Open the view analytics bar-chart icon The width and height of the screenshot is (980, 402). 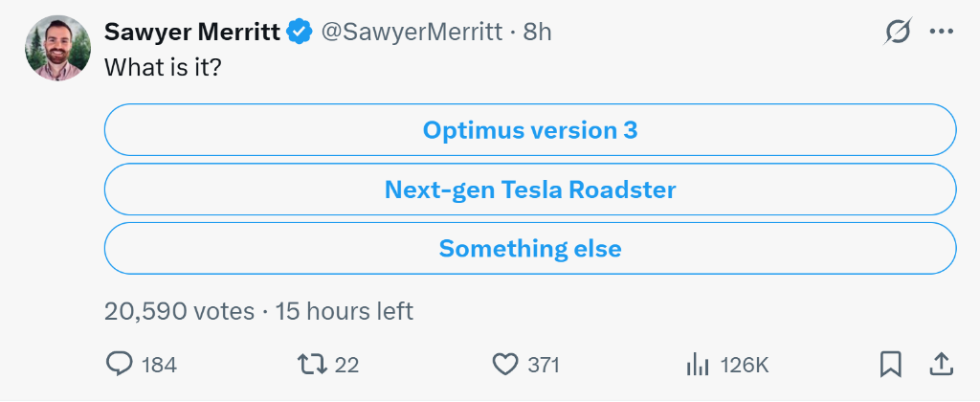coord(698,365)
